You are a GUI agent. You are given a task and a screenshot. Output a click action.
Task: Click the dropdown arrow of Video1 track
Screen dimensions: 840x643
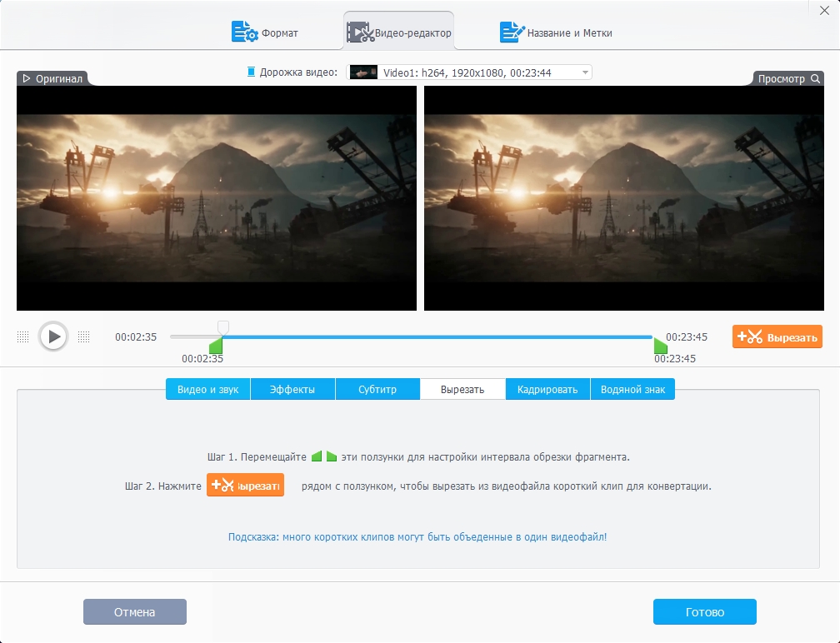tap(585, 72)
